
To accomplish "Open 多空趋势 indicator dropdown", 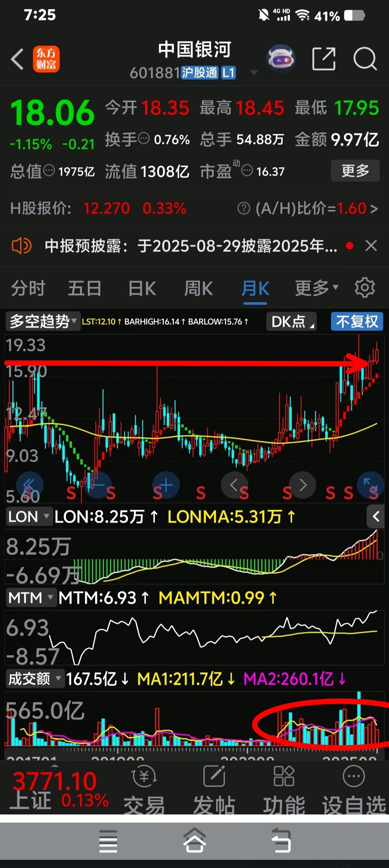I will (x=43, y=321).
